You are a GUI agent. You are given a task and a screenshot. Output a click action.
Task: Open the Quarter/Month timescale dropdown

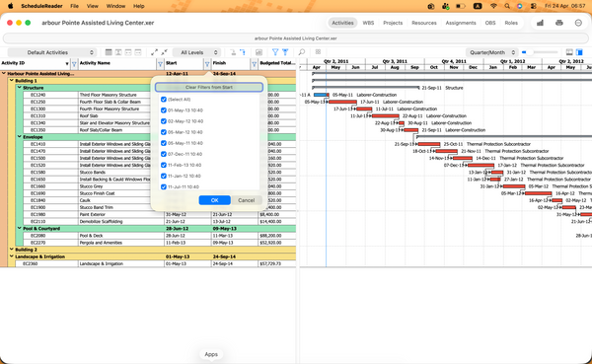(x=491, y=52)
